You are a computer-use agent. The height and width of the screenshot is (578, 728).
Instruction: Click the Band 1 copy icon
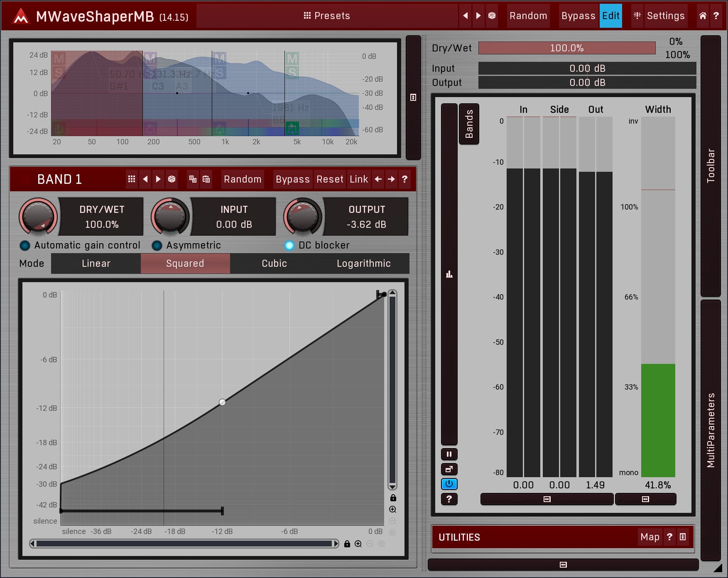(193, 179)
